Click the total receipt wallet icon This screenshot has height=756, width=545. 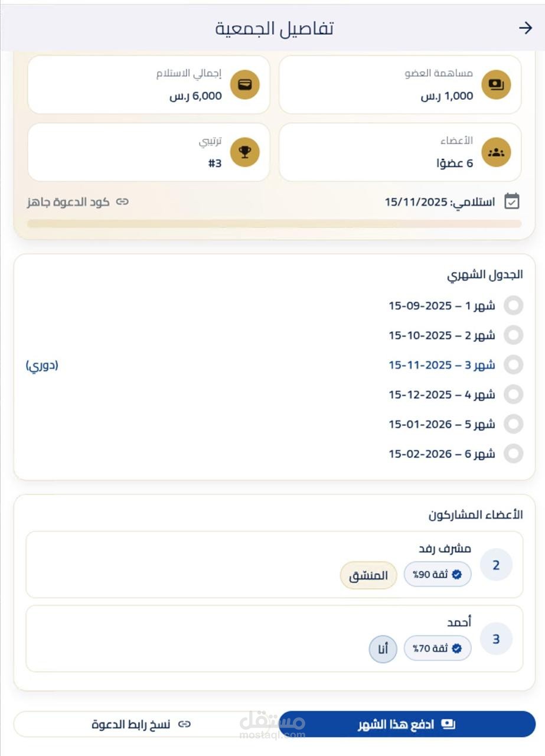(244, 84)
